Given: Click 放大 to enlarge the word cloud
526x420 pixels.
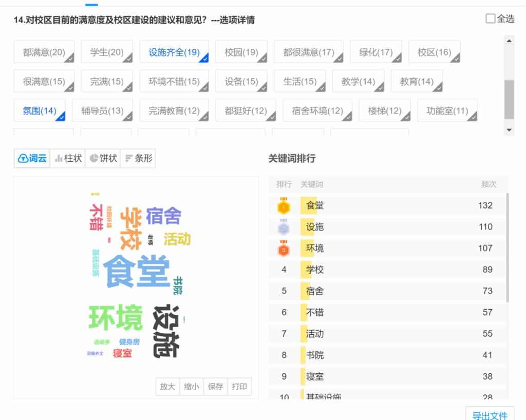Looking at the screenshot, I should (x=167, y=387).
